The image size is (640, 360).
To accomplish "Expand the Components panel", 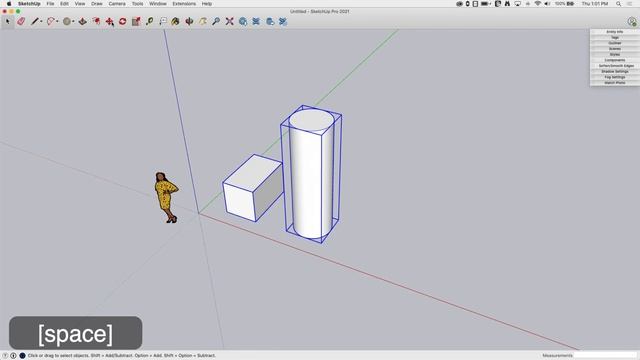I will (614, 60).
